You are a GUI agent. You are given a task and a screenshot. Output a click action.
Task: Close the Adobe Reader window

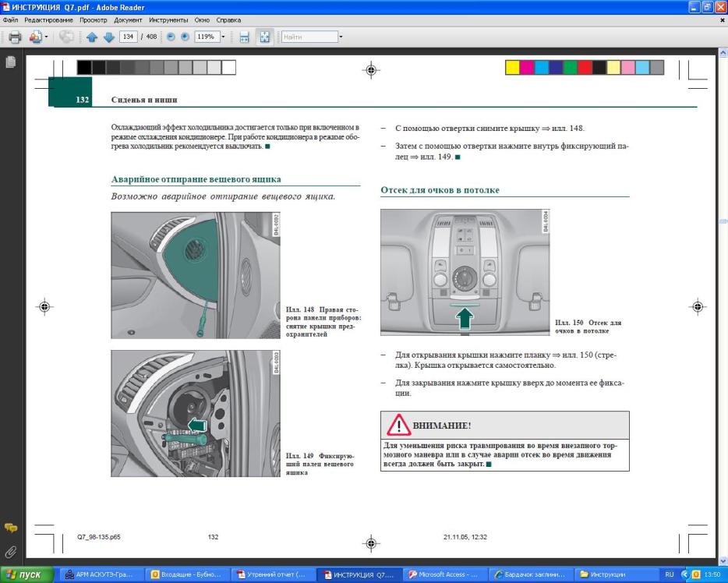coord(720,8)
